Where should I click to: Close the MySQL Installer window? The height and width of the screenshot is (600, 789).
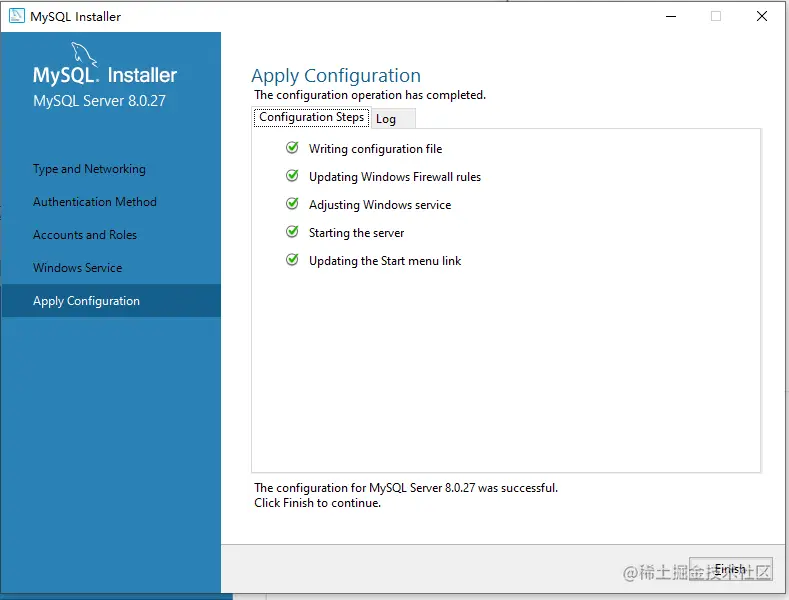tap(762, 16)
